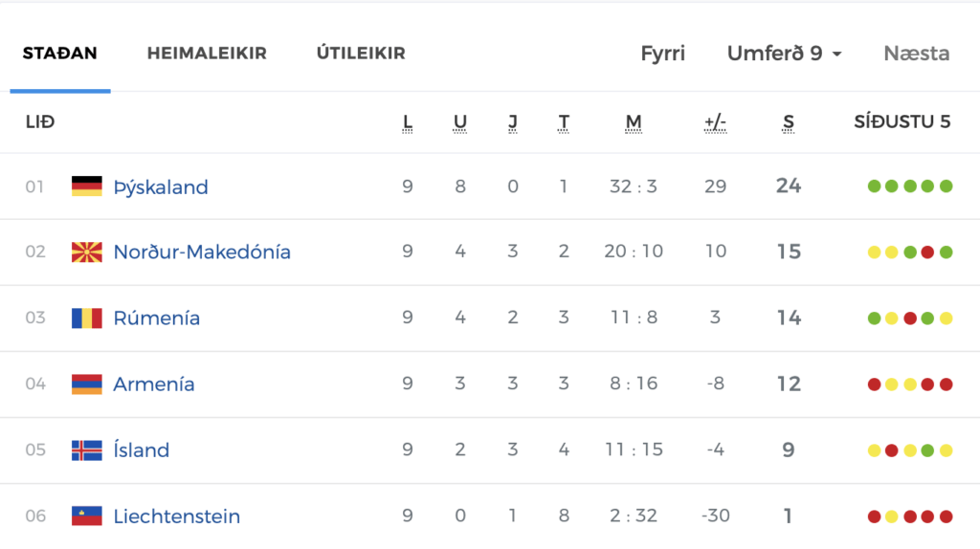Image resolution: width=980 pixels, height=549 pixels.
Task: Click the Armenia flag icon
Action: (x=87, y=384)
